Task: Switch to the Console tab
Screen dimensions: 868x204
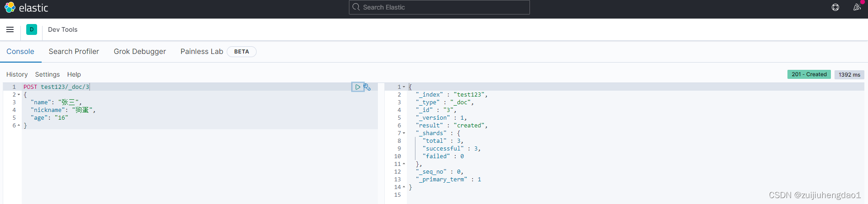Action: point(20,52)
